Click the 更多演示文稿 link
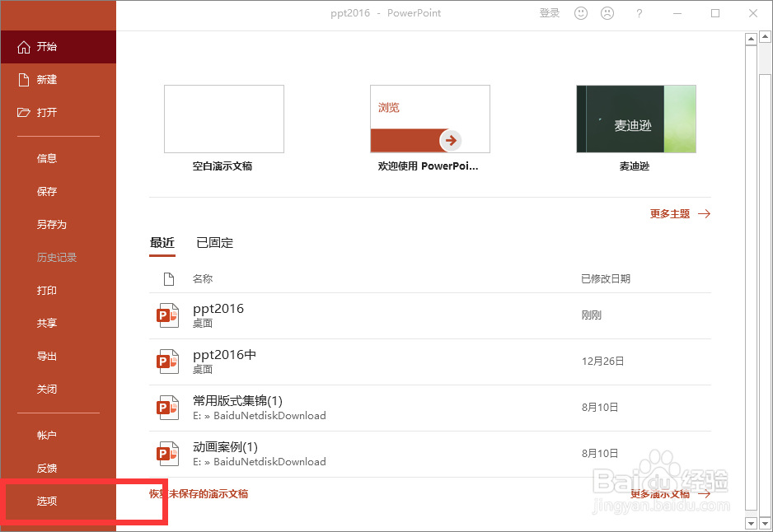The width and height of the screenshot is (773, 532). click(660, 494)
